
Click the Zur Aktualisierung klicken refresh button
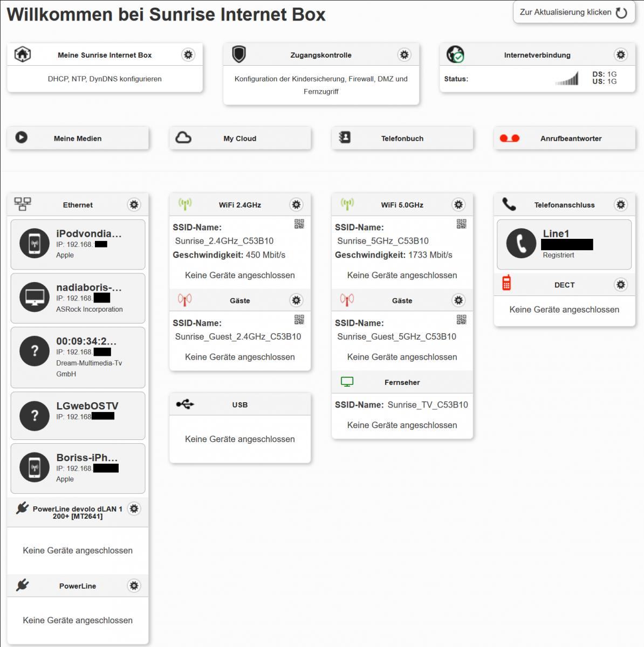573,12
